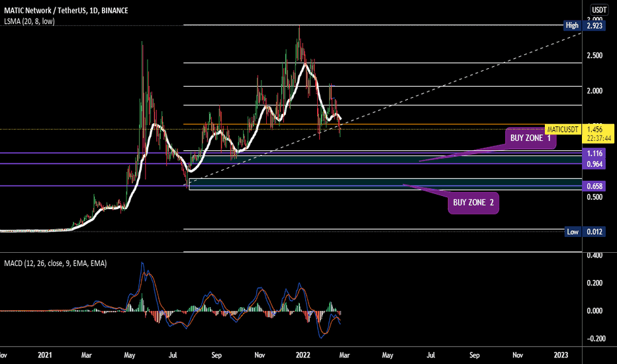Select the 0.964 purple price label
This screenshot has height=364, width=617.
pos(594,164)
